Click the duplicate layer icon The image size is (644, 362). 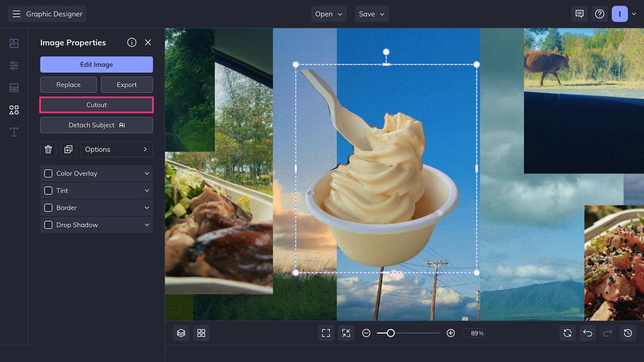coord(68,149)
